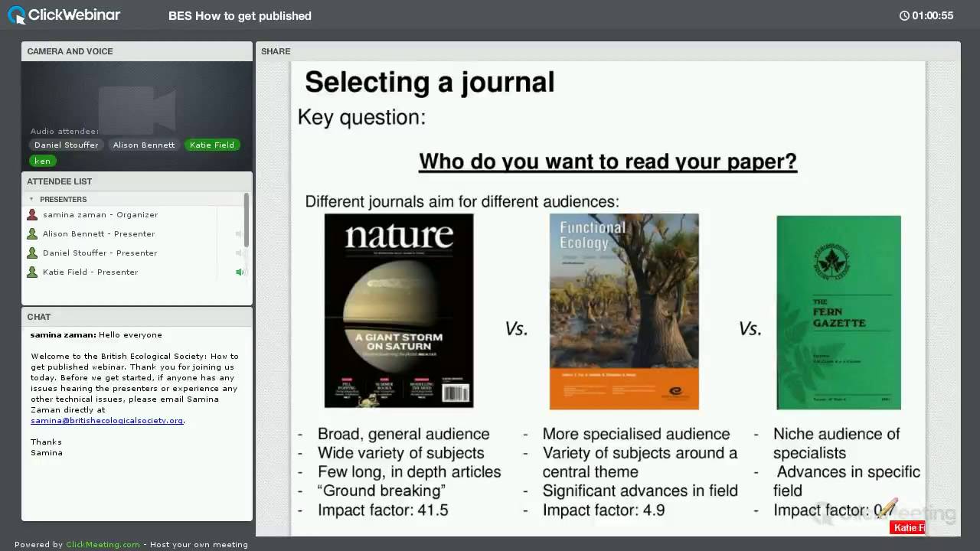This screenshot has height=551, width=980.
Task: Click the pencil annotation cursor on the slide
Action: pyautogui.click(x=887, y=507)
